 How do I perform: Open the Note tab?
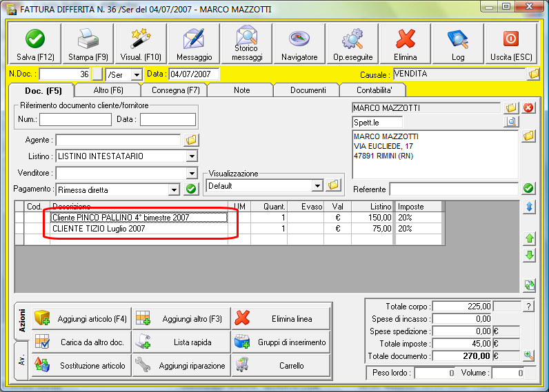click(x=241, y=90)
